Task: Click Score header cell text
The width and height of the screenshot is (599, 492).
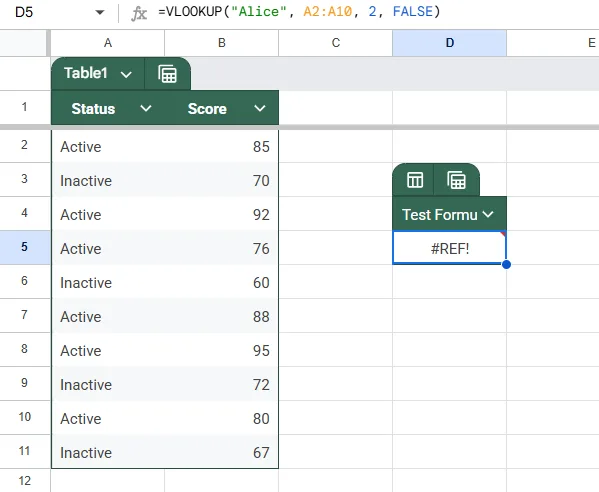Action: click(207, 109)
